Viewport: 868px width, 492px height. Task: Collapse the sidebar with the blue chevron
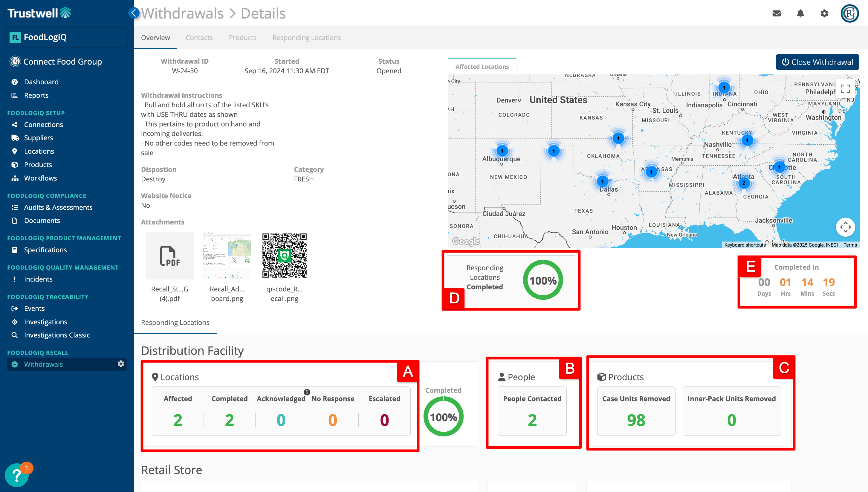click(134, 13)
